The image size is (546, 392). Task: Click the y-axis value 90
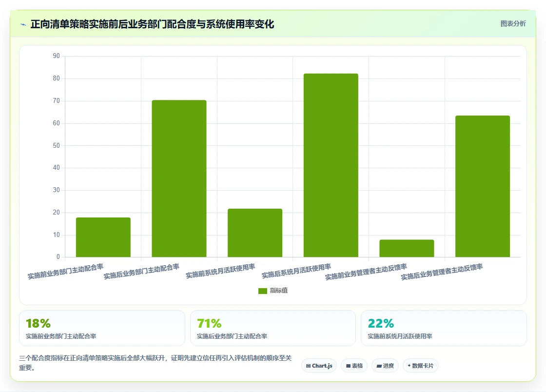[57, 56]
